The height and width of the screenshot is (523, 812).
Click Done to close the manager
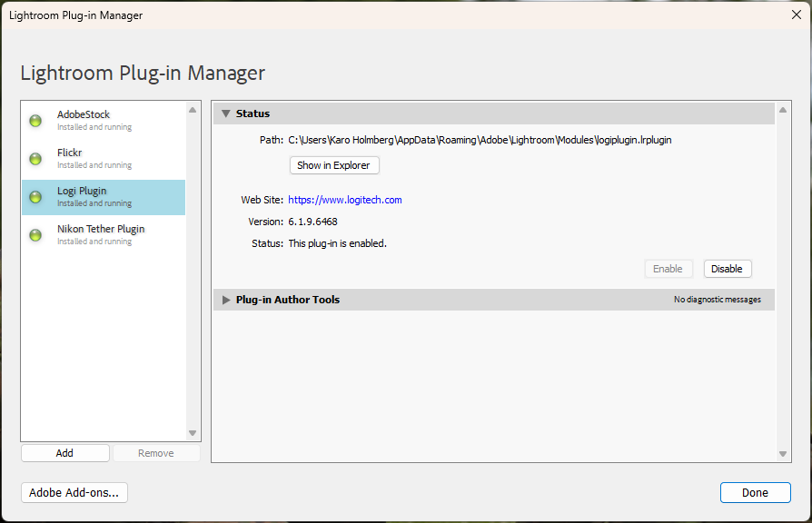[x=755, y=492]
